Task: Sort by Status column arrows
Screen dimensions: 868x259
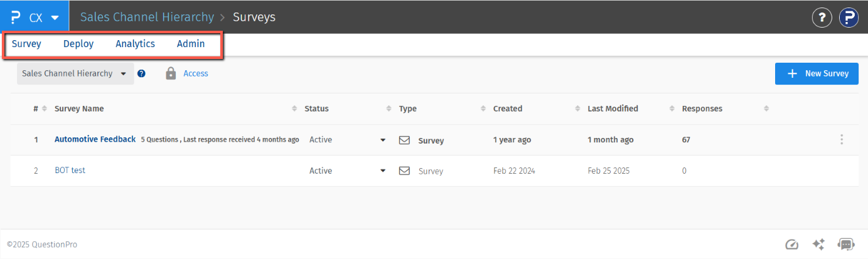Action: (x=388, y=108)
